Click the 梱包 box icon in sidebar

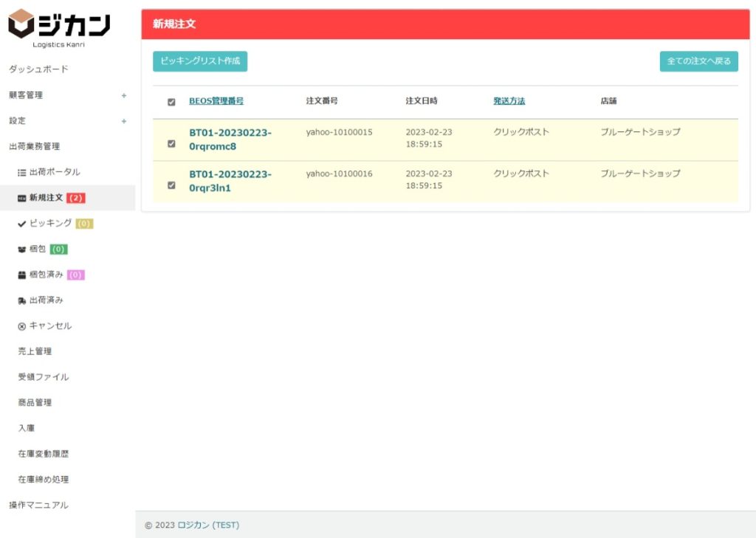21,249
